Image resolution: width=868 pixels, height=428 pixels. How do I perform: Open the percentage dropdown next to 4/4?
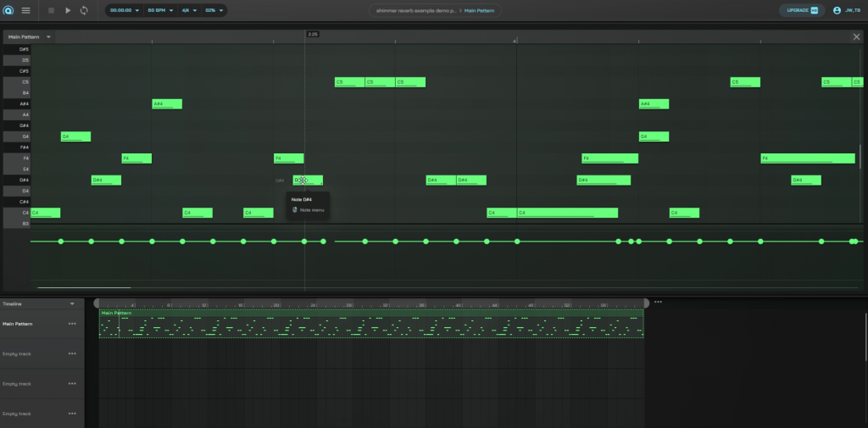pos(214,10)
